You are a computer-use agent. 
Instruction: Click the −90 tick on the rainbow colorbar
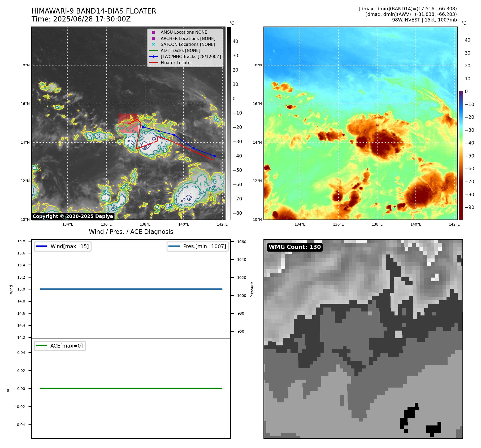(x=469, y=207)
